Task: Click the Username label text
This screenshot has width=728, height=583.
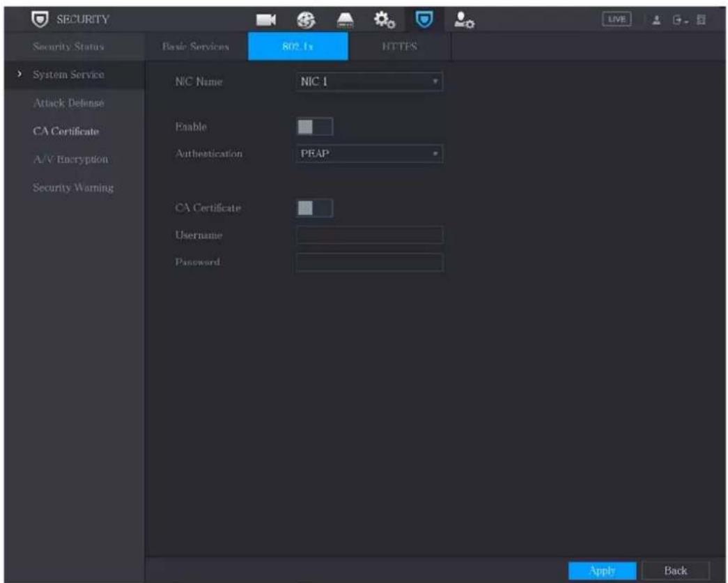Action: coord(199,235)
